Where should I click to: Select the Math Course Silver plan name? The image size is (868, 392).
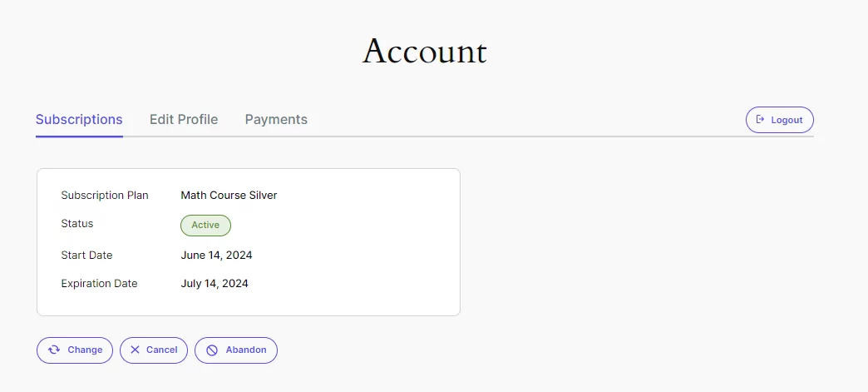pos(229,196)
